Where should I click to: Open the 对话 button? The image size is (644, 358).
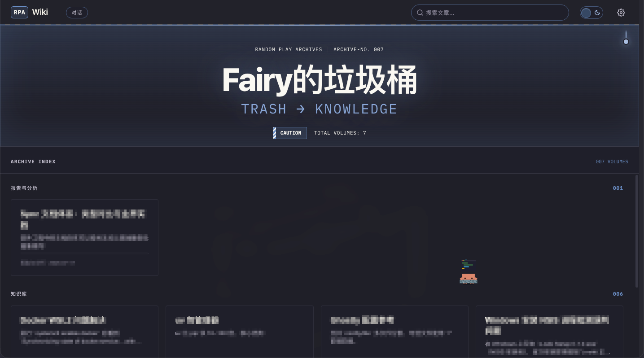coord(77,13)
